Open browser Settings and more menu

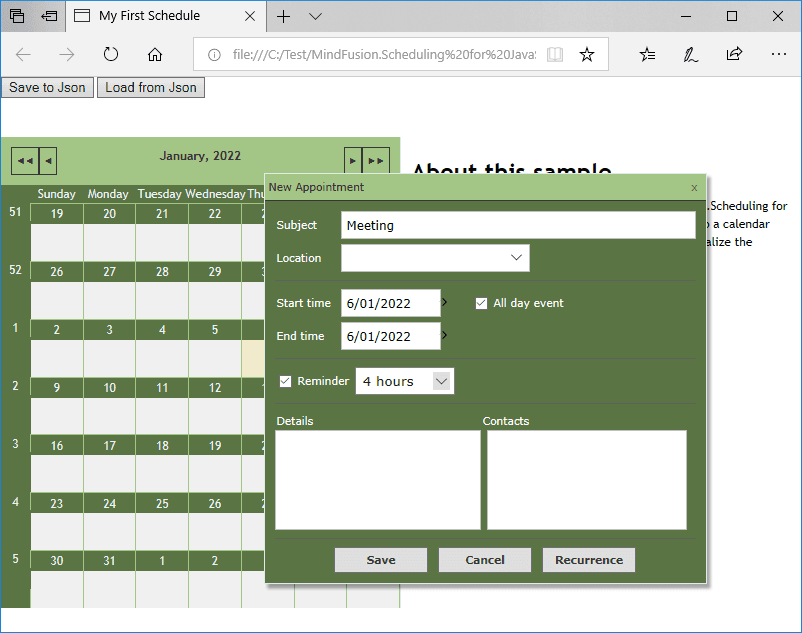778,54
